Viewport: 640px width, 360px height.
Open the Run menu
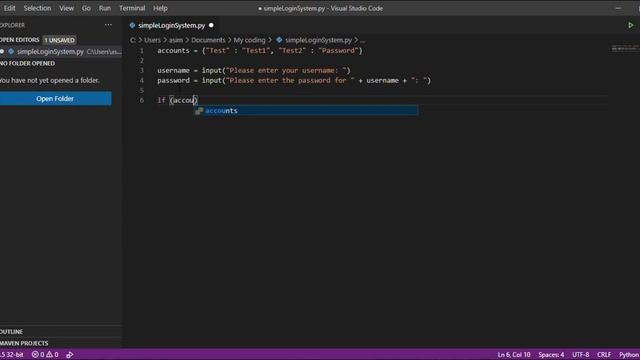pyautogui.click(x=104, y=8)
